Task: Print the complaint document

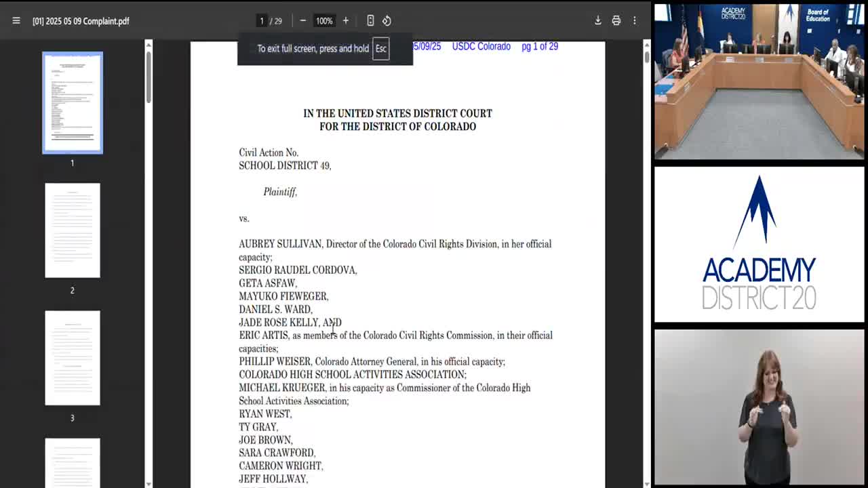Action: point(616,21)
